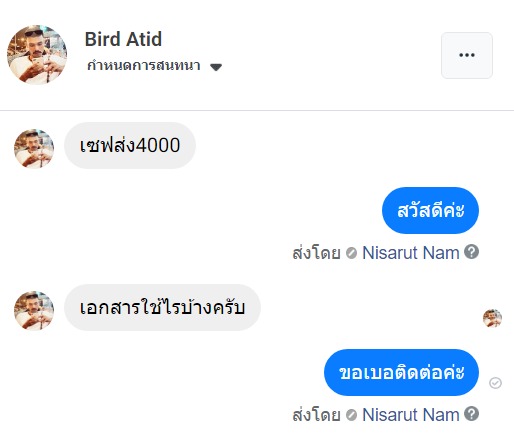
Task: Click the badge icon before the last Nisarut Nam
Action: pyautogui.click(x=351, y=415)
